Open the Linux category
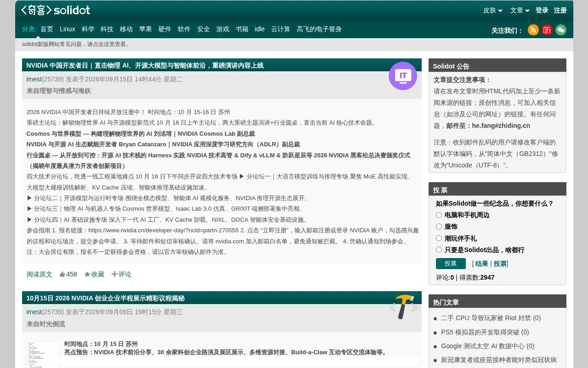 click(x=68, y=29)
